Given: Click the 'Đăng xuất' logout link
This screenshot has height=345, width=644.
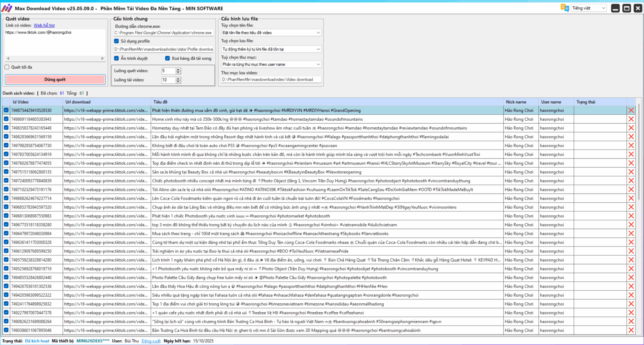Looking at the screenshot, I should [x=151, y=341].
